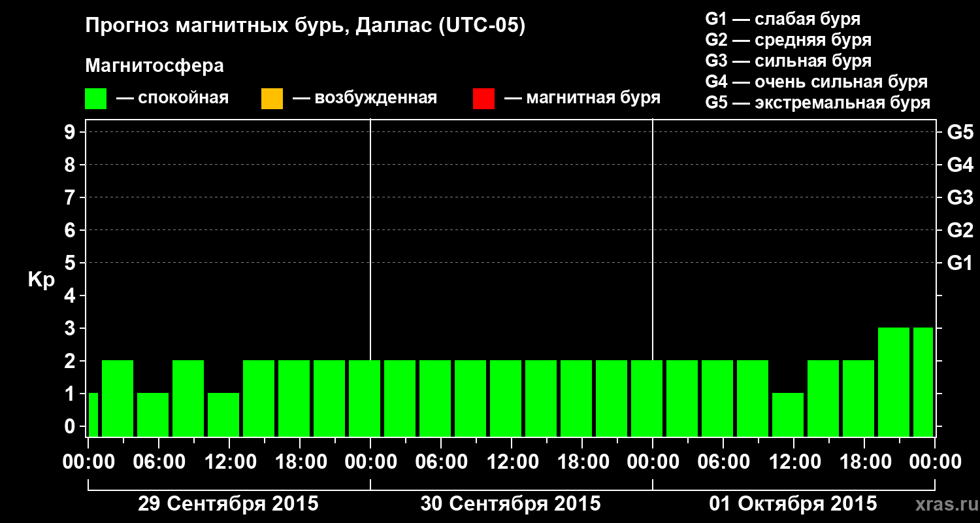
Task: Select the G5 label on right axis
Action: tap(960, 133)
